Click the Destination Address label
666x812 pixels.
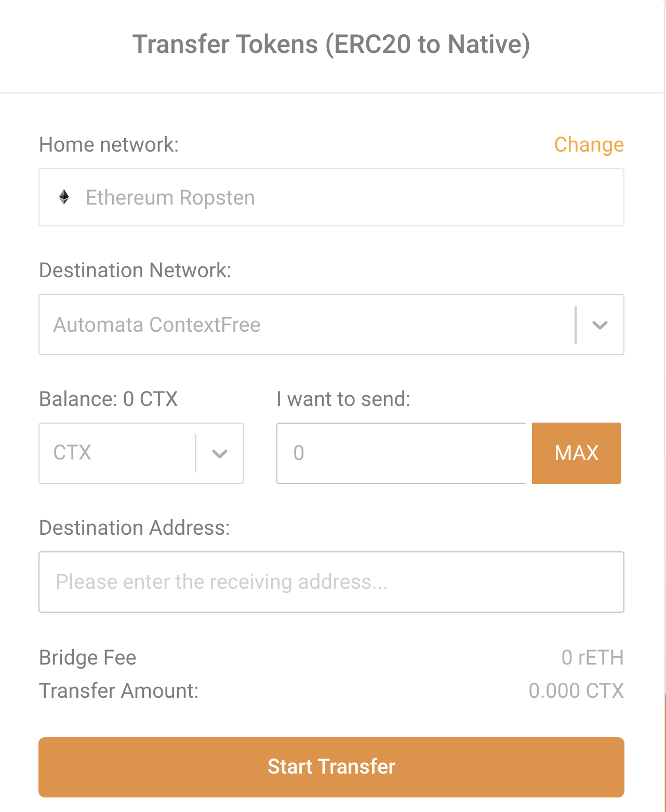135,528
